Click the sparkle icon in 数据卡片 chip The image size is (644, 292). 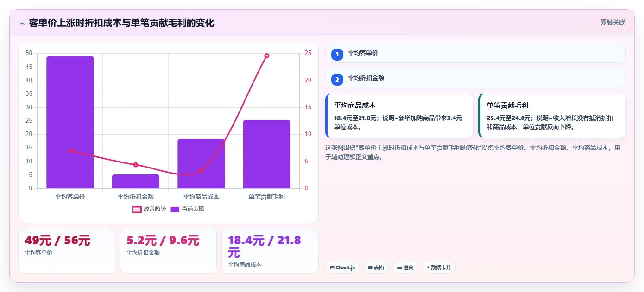[428, 267]
